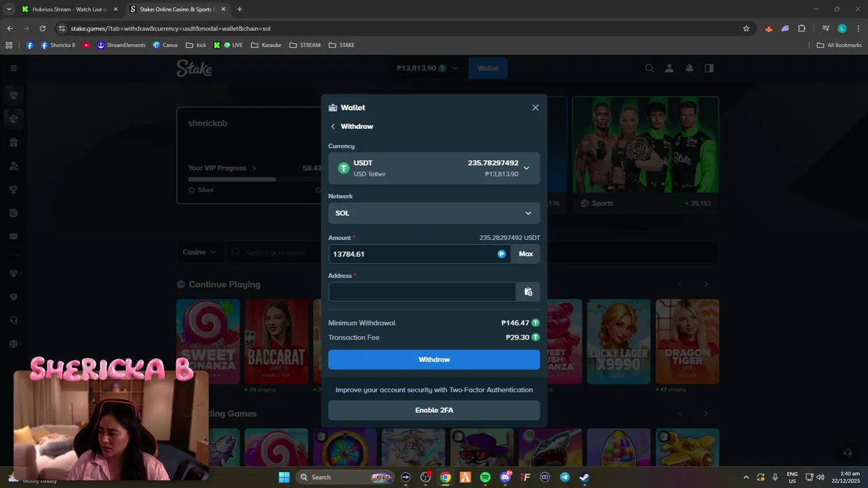This screenshot has width=868, height=488.
Task: Open the Chrome profile avatar
Action: point(842,28)
